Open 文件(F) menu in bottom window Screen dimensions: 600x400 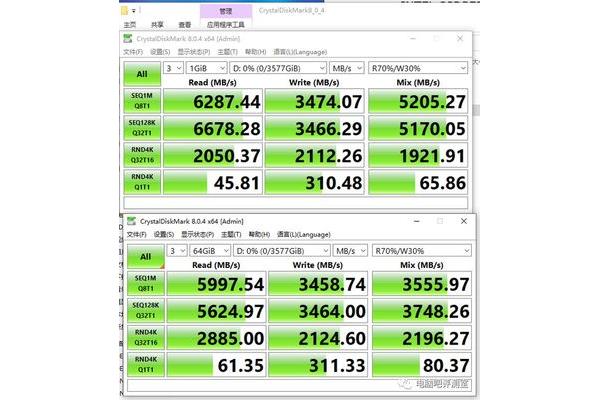[137, 234]
